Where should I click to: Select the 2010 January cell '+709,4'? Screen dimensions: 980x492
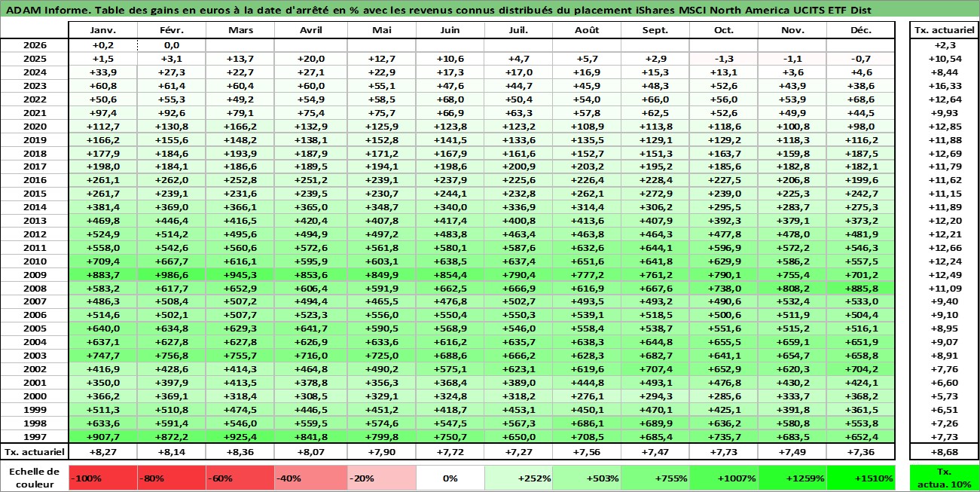tap(102, 261)
